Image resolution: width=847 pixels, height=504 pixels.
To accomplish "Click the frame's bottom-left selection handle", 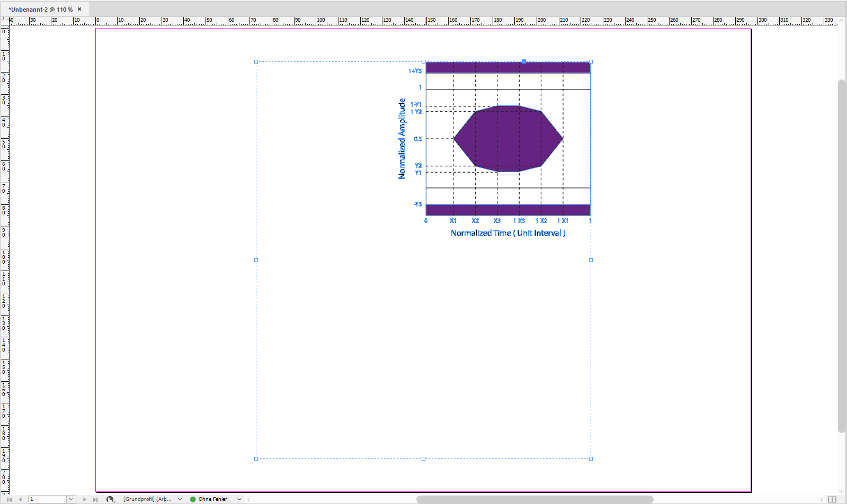I will click(x=256, y=458).
